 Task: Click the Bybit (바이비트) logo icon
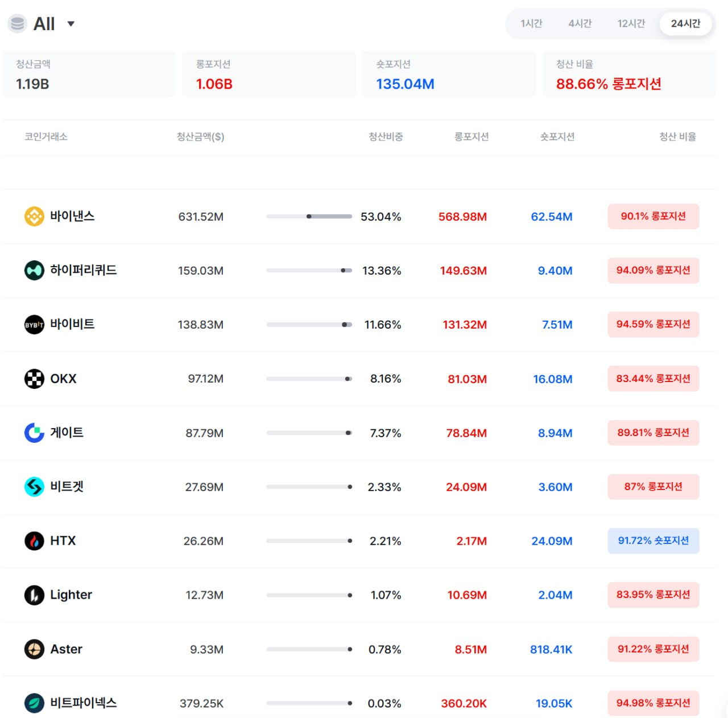click(x=34, y=325)
